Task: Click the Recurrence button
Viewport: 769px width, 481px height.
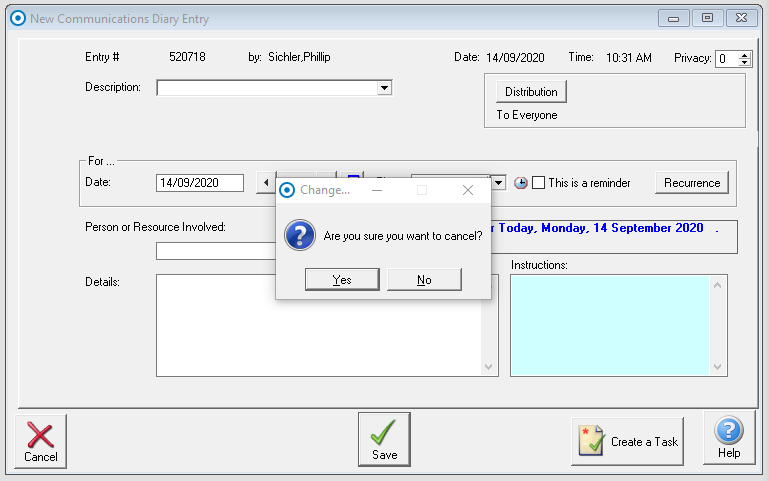Action: pos(691,183)
